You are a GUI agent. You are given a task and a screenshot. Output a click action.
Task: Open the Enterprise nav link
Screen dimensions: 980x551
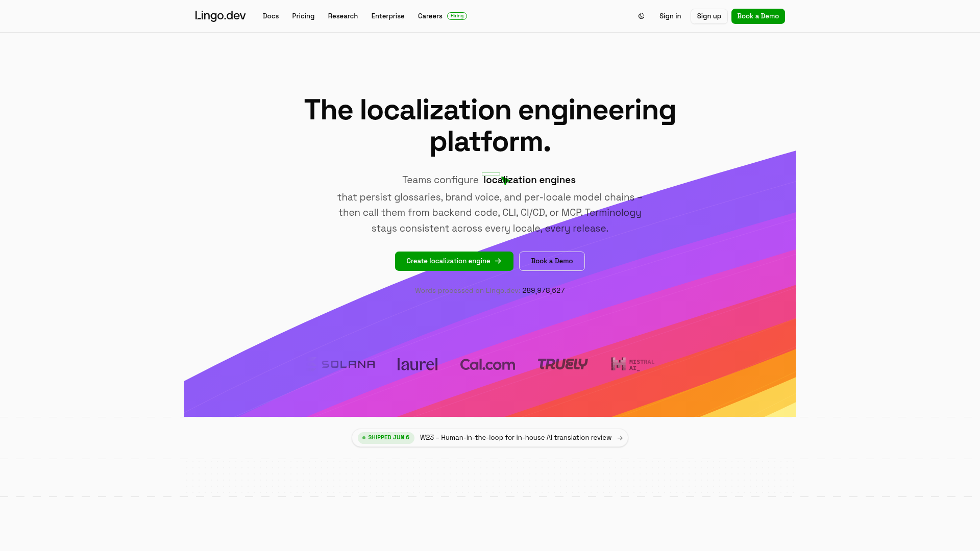pyautogui.click(x=388, y=16)
